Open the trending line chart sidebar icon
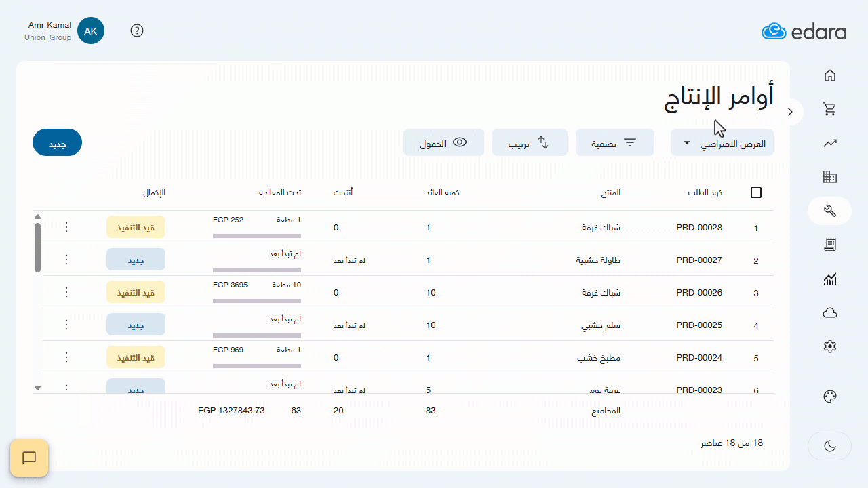868x488 pixels. [x=829, y=143]
